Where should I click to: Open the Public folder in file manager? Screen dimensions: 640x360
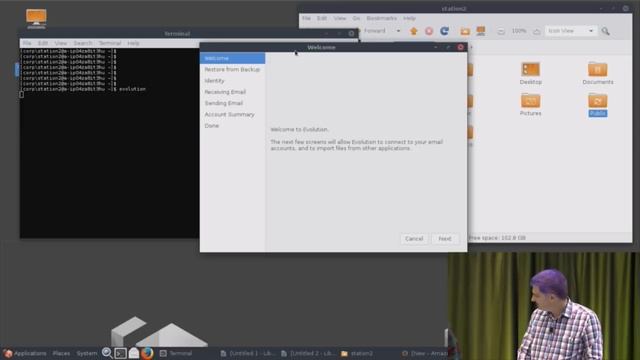pyautogui.click(x=598, y=105)
